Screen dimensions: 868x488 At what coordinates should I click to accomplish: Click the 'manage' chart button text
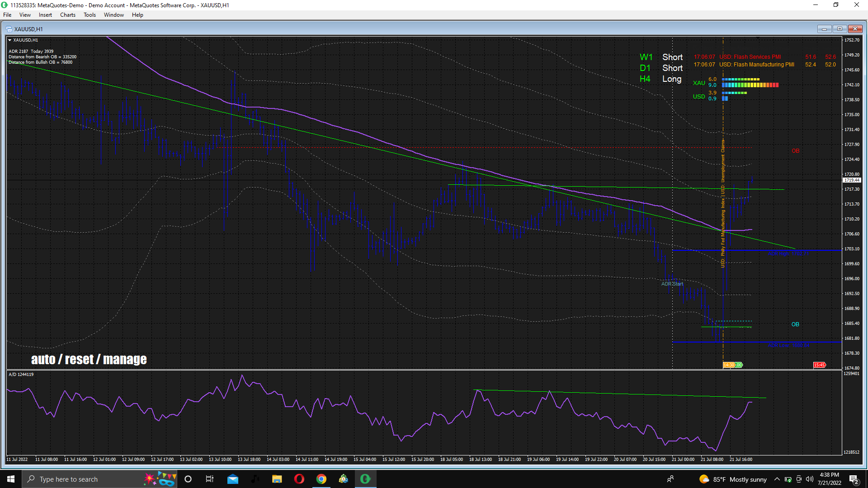(x=125, y=359)
